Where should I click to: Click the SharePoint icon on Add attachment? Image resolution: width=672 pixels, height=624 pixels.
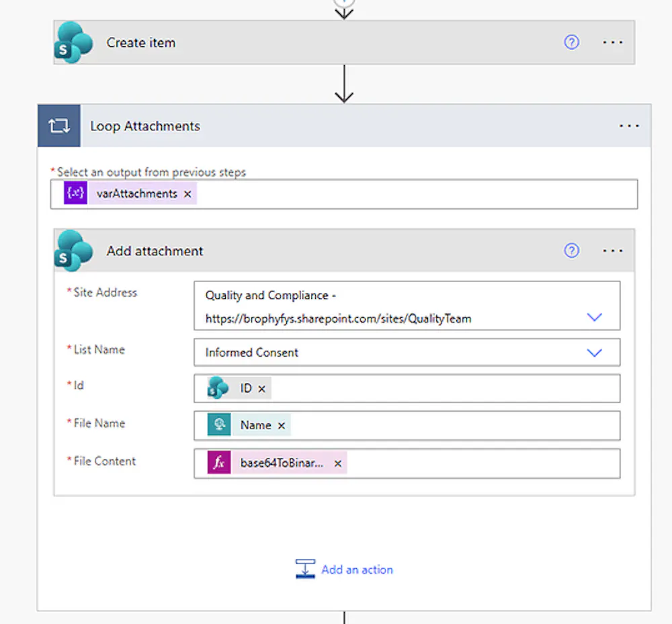pos(73,251)
